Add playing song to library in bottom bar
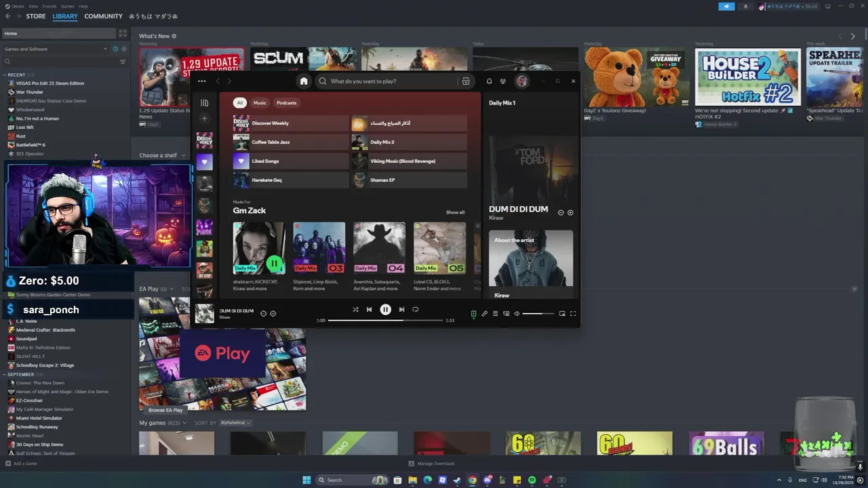Screen dimensions: 868x488 273,313
